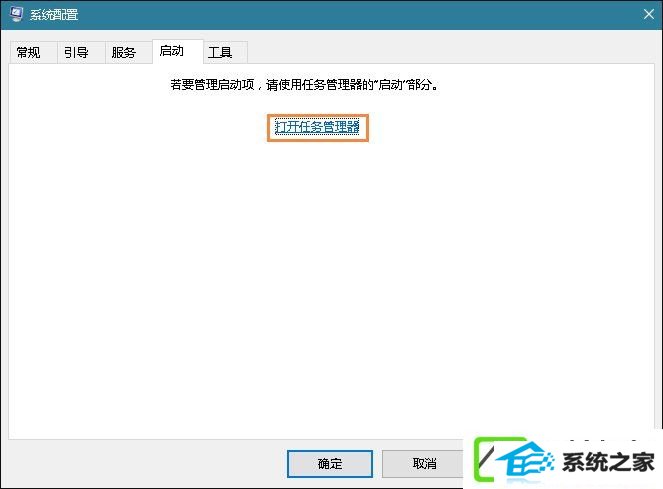This screenshot has width=663, height=489.
Task: Switch to the 常规 tab
Action: point(33,52)
